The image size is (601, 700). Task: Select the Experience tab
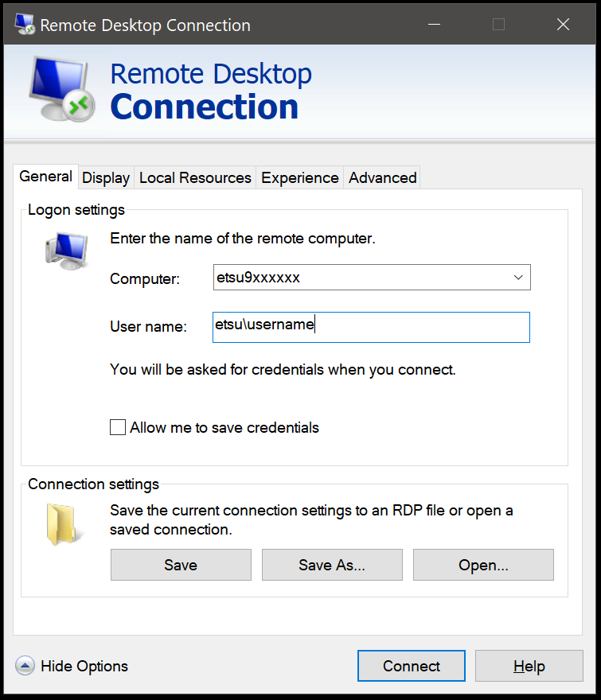[300, 177]
